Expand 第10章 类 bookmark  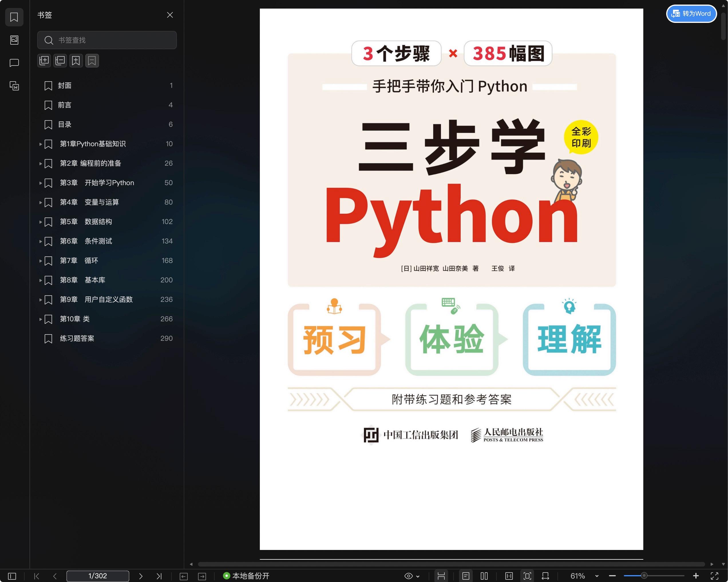click(x=41, y=319)
